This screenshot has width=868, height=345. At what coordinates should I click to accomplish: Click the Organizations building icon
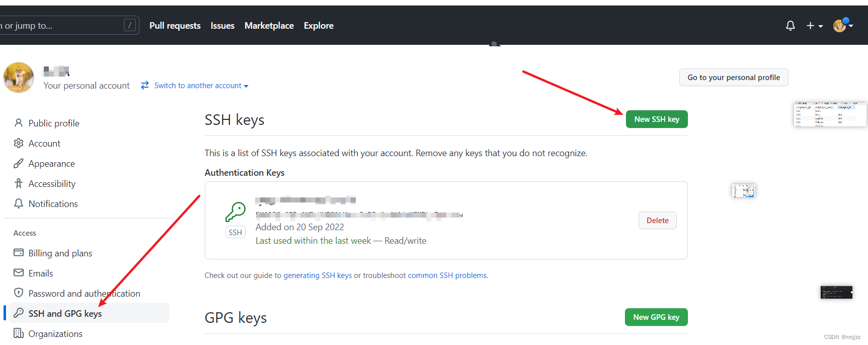pos(19,333)
